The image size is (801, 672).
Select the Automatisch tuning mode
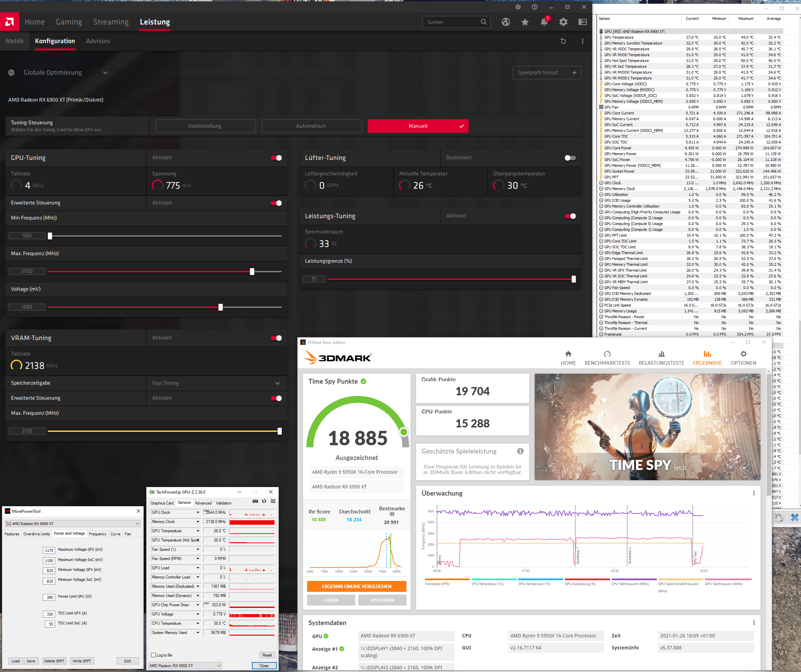pos(312,126)
